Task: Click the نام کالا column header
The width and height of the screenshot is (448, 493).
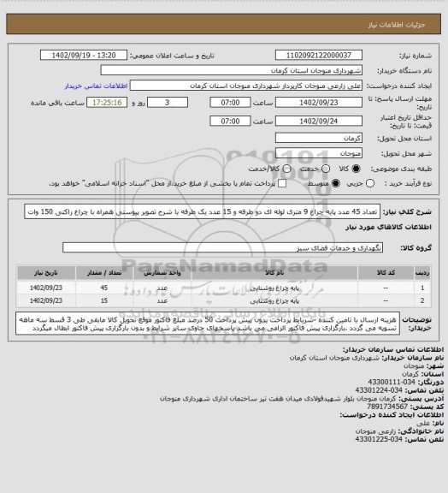Action: click(x=274, y=272)
